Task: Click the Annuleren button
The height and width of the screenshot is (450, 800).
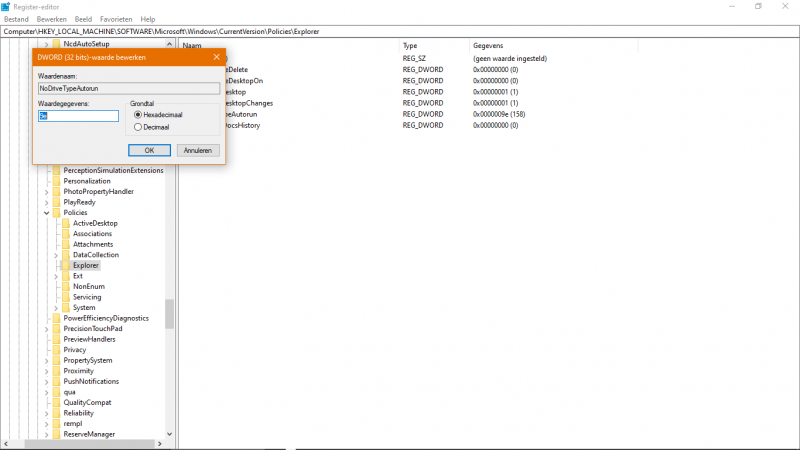Action: point(198,150)
